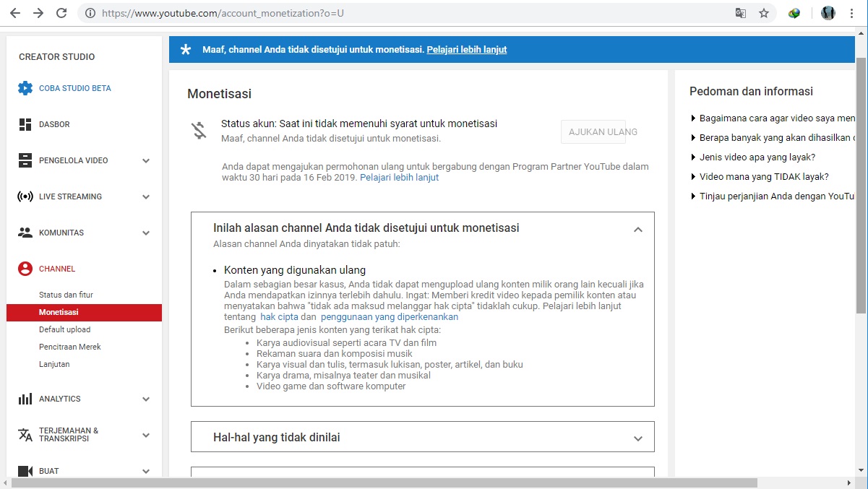Collapse the monetization rejection reasons panel
This screenshot has width=868, height=489.
coord(637,230)
